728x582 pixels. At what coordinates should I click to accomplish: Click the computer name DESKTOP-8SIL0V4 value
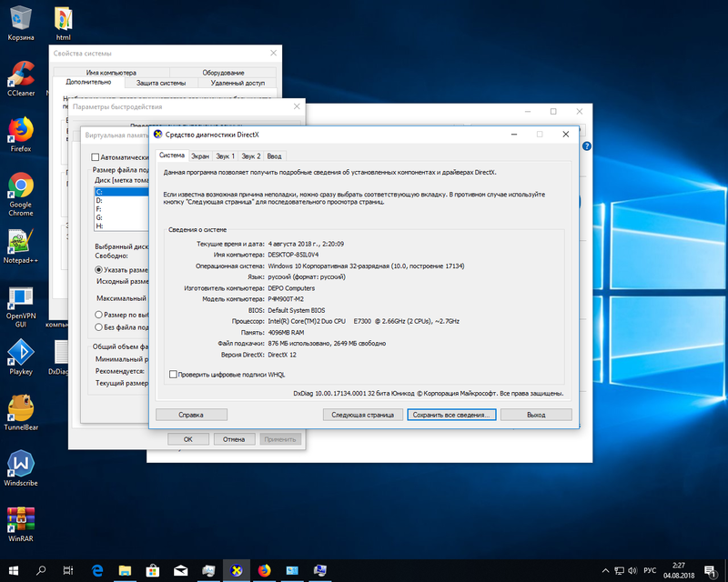293,255
